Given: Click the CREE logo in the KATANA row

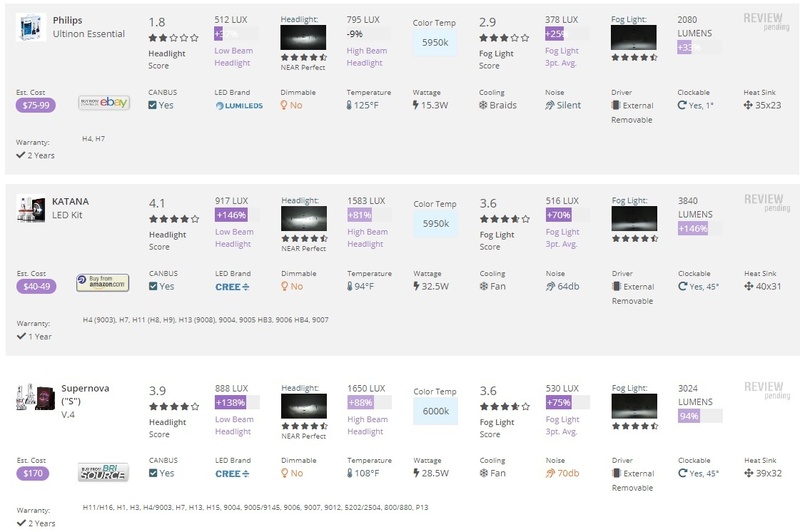Looking at the screenshot, I should (x=232, y=287).
